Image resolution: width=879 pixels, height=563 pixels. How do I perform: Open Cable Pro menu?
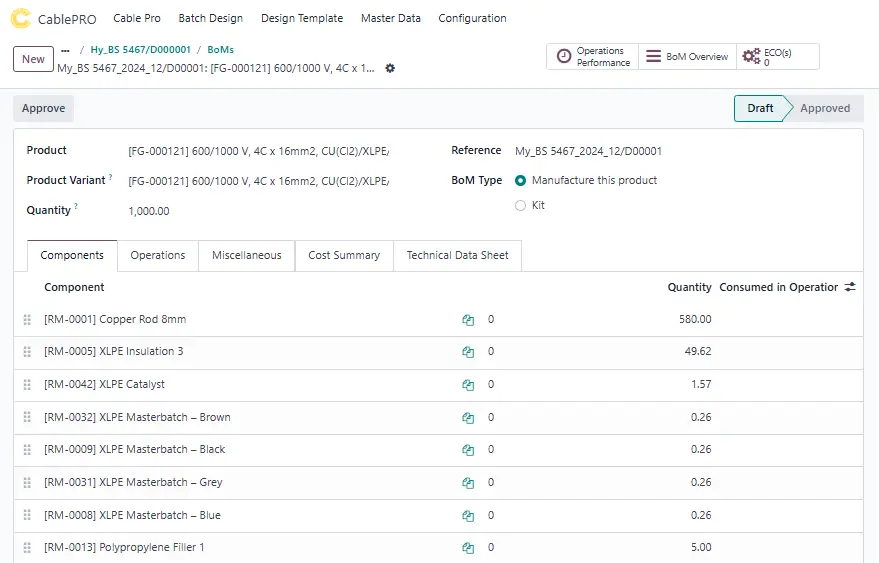click(137, 19)
